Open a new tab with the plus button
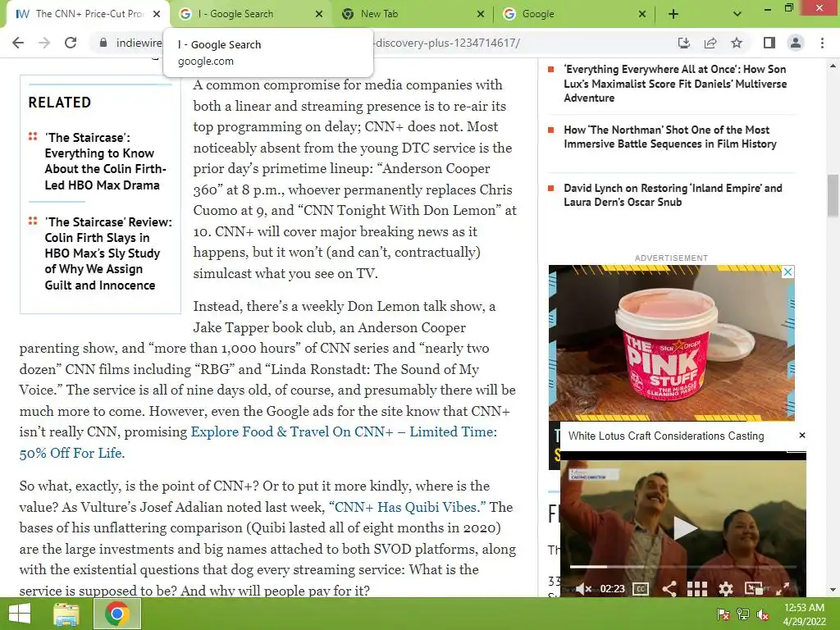This screenshot has height=630, width=840. click(673, 14)
